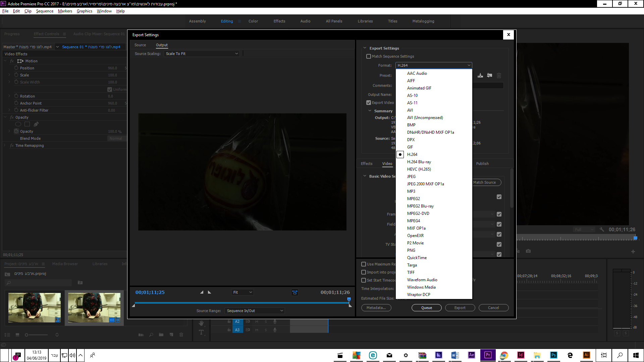Select QuickTime from the format list
This screenshot has height=362, width=644.
417,258
